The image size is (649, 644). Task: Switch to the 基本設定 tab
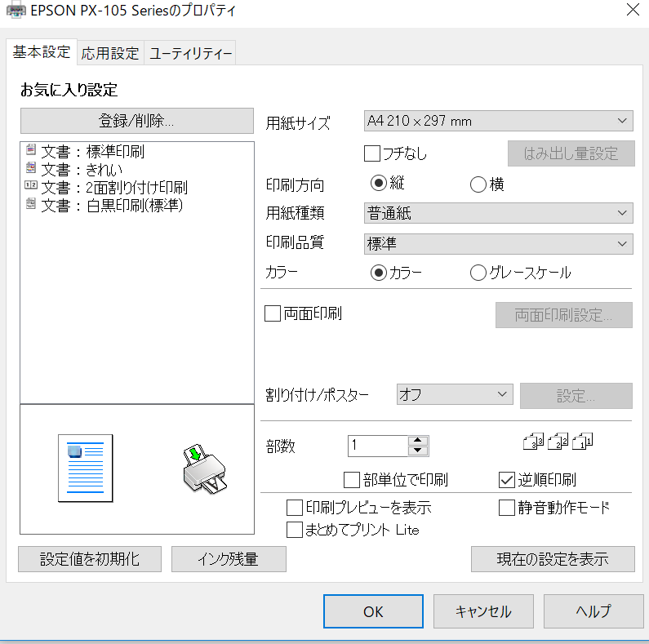(42, 52)
